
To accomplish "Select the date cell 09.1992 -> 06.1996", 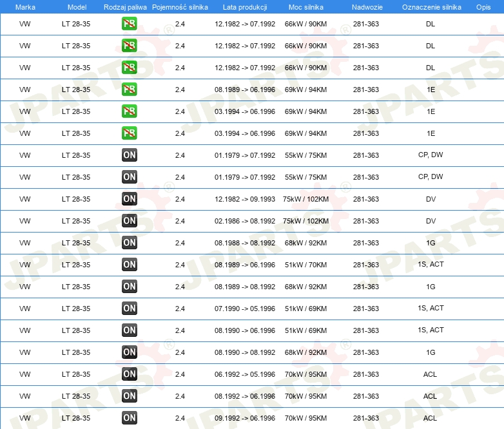I will tap(245, 418).
